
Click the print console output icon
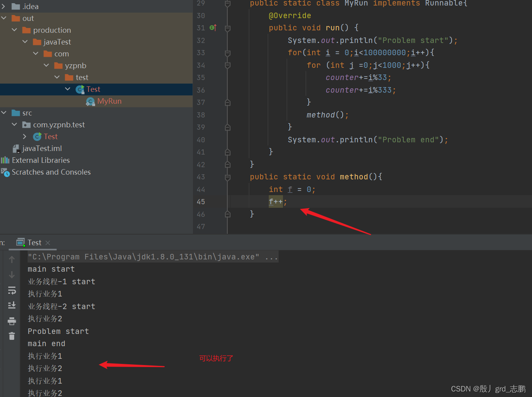12,321
